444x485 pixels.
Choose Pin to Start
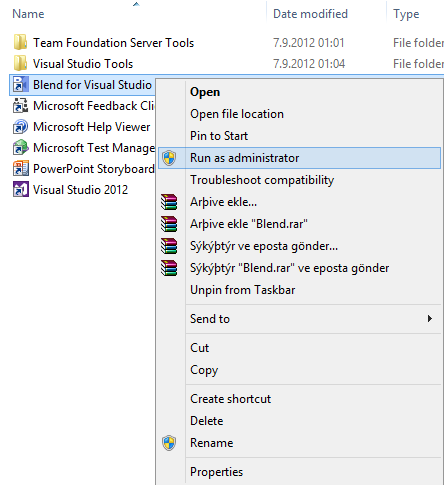click(x=219, y=136)
